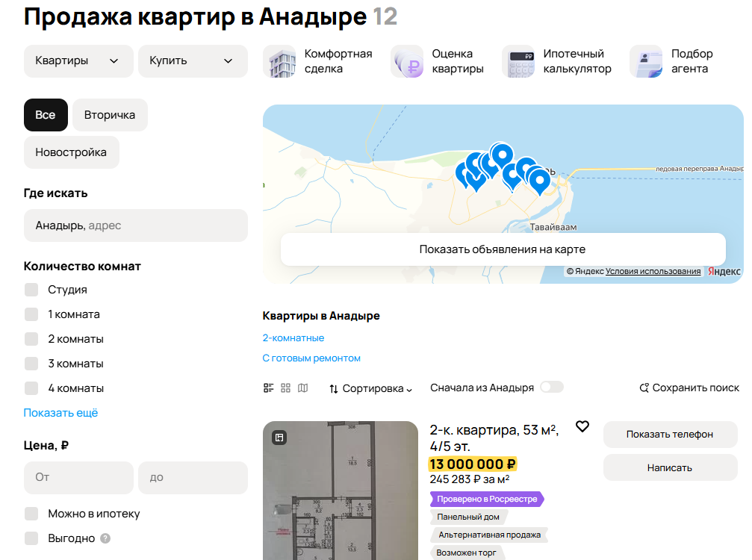Click the address search input field
752x560 pixels.
pyautogui.click(x=136, y=225)
